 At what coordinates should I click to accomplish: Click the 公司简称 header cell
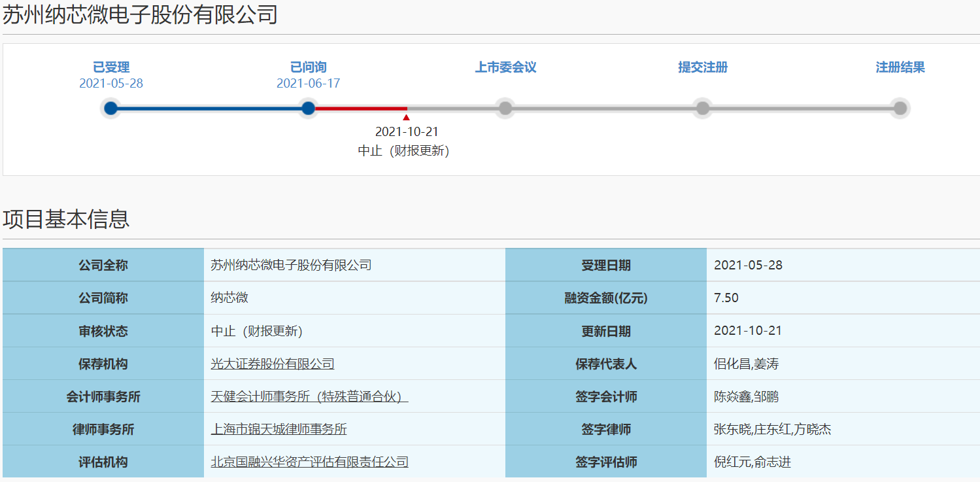[103, 298]
